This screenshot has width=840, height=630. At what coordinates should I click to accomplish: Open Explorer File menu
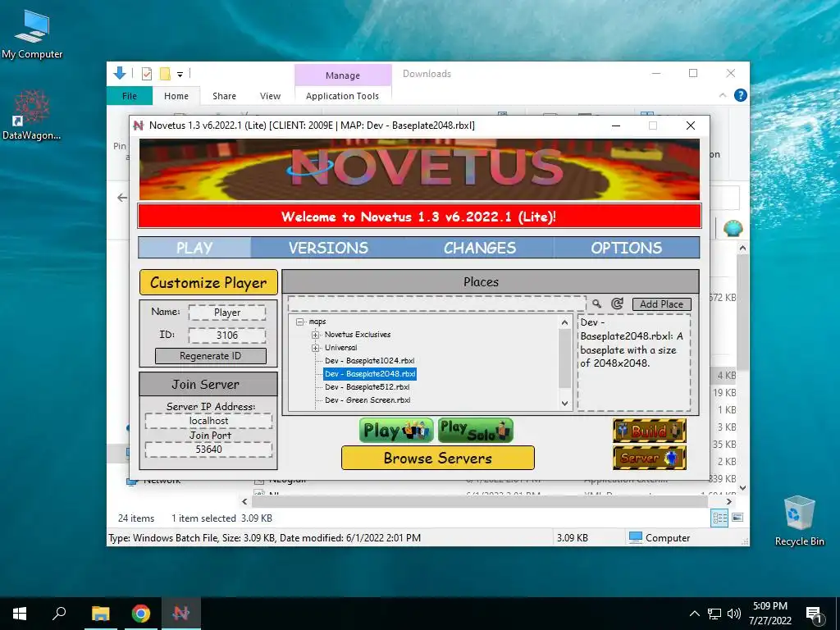[x=130, y=96]
